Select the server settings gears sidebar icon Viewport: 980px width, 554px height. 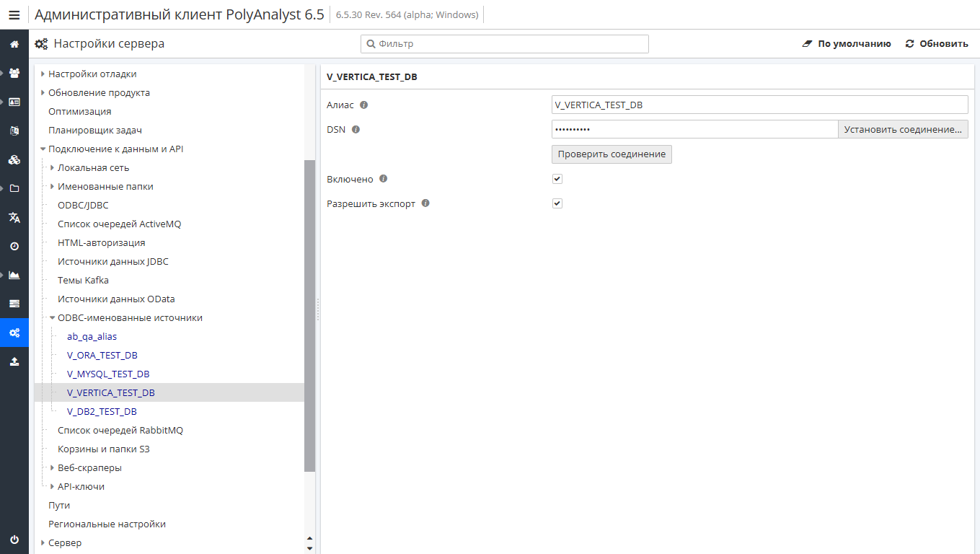pyautogui.click(x=14, y=333)
